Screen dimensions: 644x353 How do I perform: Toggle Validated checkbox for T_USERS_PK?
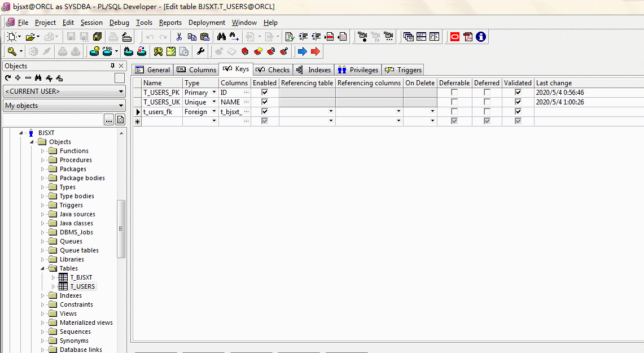tap(518, 92)
